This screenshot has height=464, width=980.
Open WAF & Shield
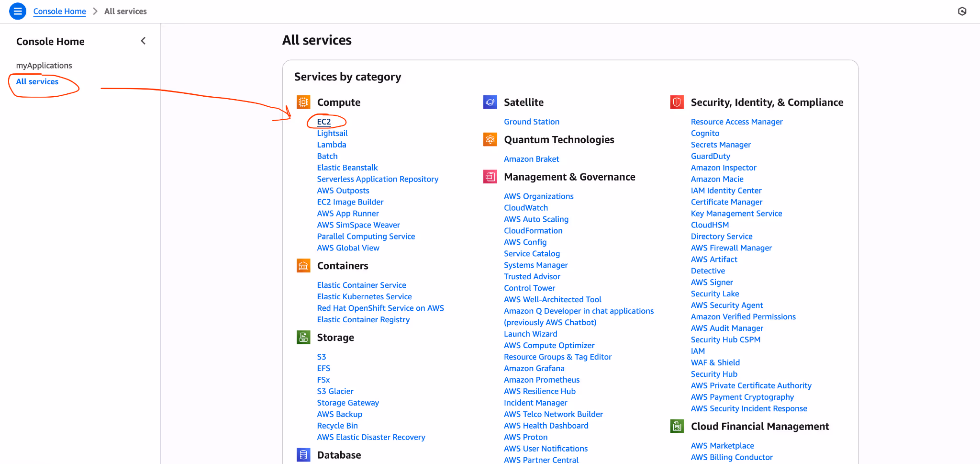pos(715,362)
